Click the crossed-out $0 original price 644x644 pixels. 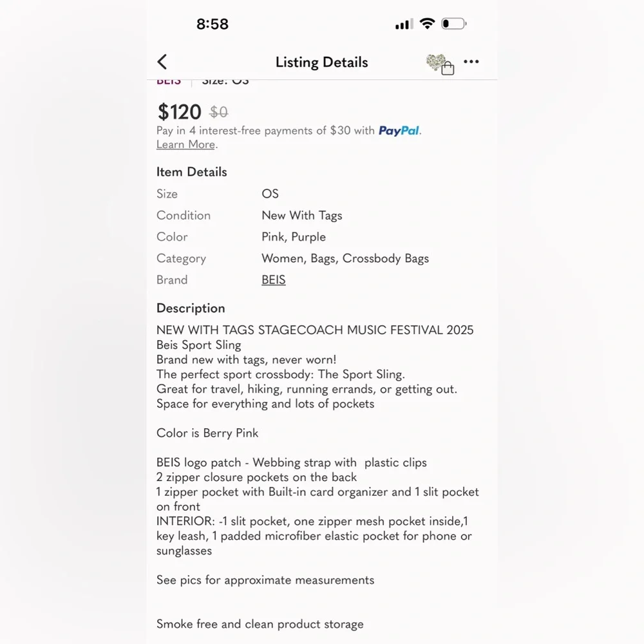(x=218, y=112)
